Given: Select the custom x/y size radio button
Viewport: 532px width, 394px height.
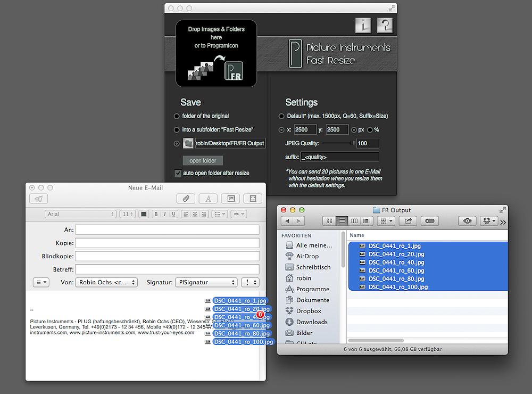Looking at the screenshot, I should (x=281, y=130).
